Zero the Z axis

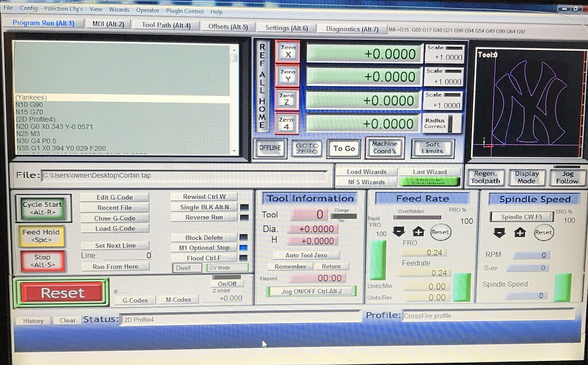pyautogui.click(x=287, y=99)
